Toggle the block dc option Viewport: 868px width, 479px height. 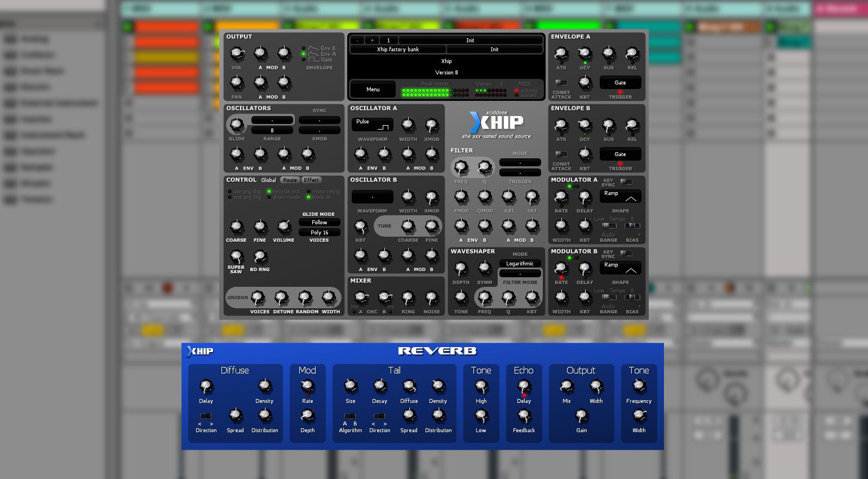309,197
